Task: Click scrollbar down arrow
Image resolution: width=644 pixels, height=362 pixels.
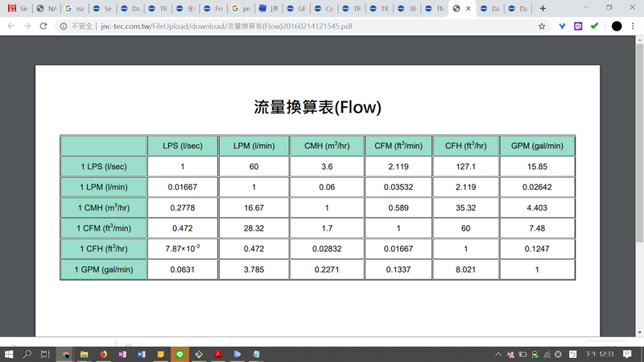Action: [x=639, y=332]
